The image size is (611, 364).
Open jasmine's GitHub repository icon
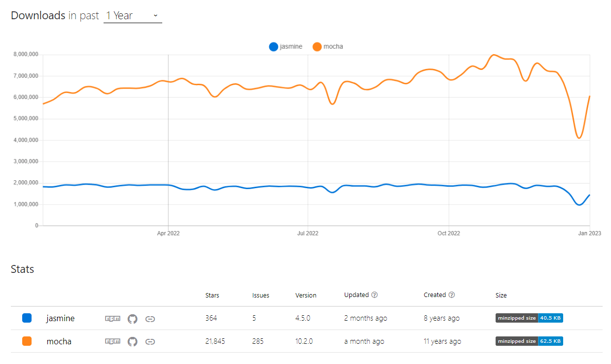(x=132, y=319)
